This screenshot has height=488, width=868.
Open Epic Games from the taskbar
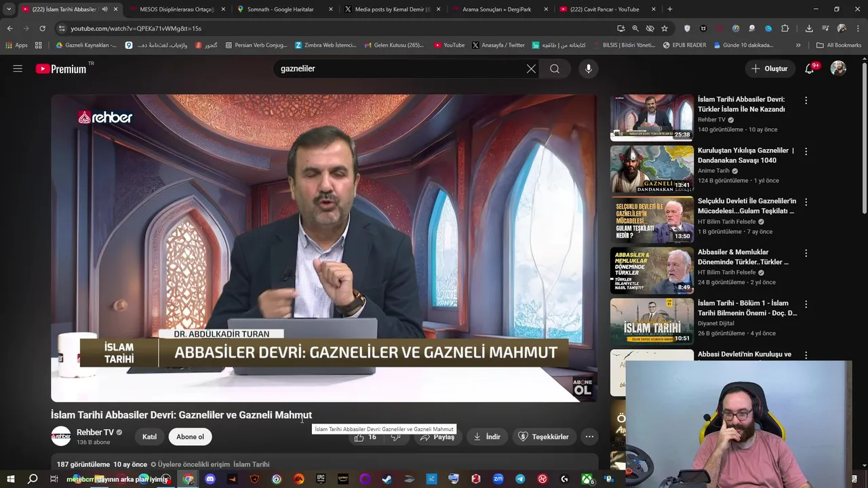(321, 479)
